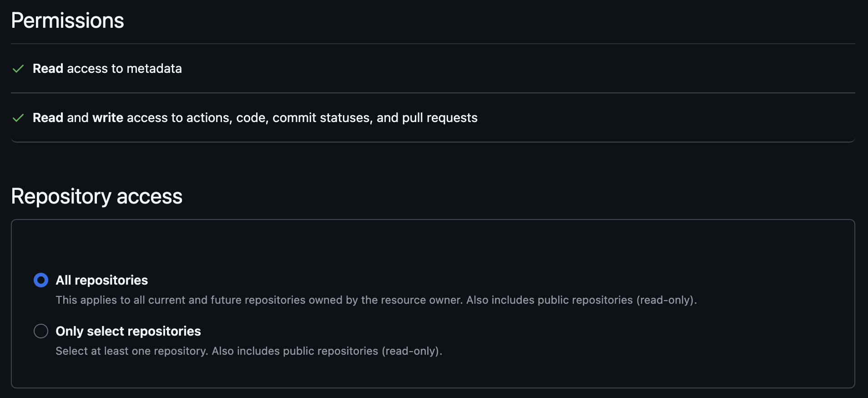Choose the Only select repositories radio button
The height and width of the screenshot is (398, 868).
(41, 331)
